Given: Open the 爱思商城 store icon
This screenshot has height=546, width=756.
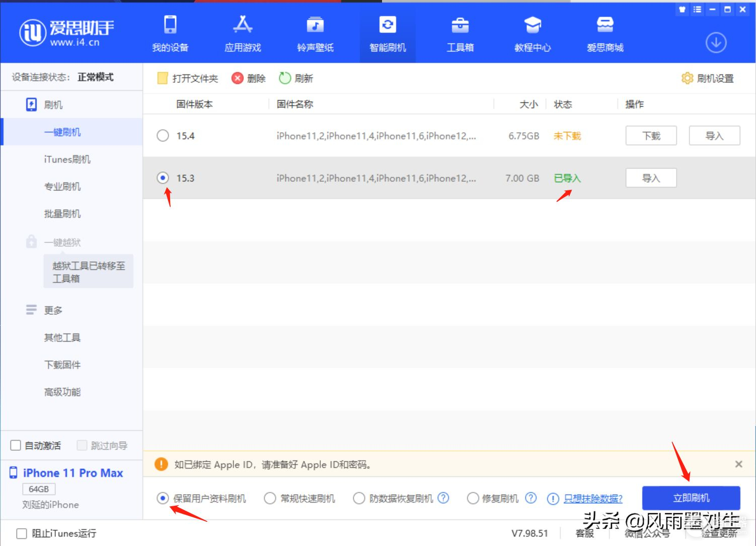Looking at the screenshot, I should pos(605,25).
